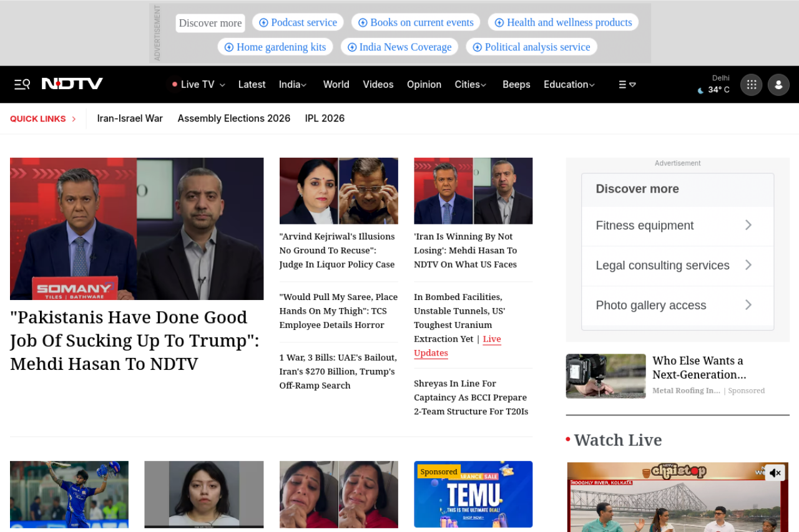The height and width of the screenshot is (532, 799).
Task: Click the Delhi weather moon icon
Action: 700,90
